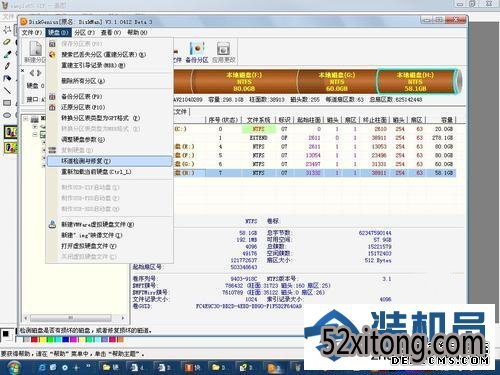Open folder taskbar item labeled 硬

click(111, 367)
